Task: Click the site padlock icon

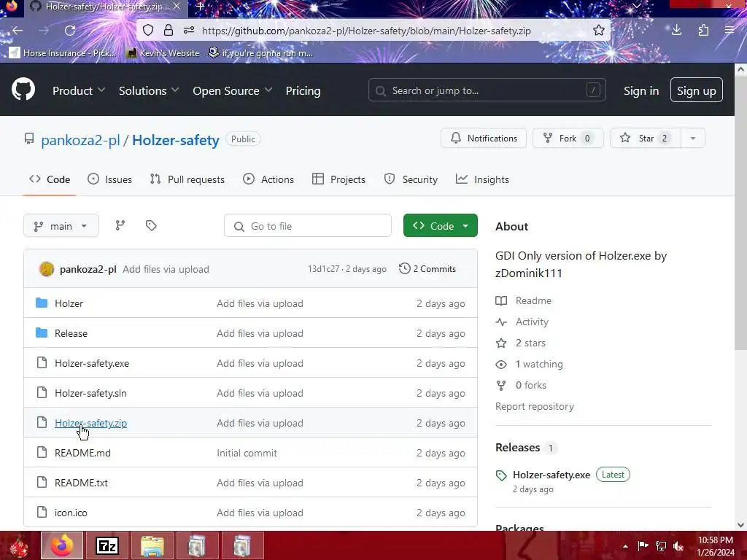Action: click(169, 31)
